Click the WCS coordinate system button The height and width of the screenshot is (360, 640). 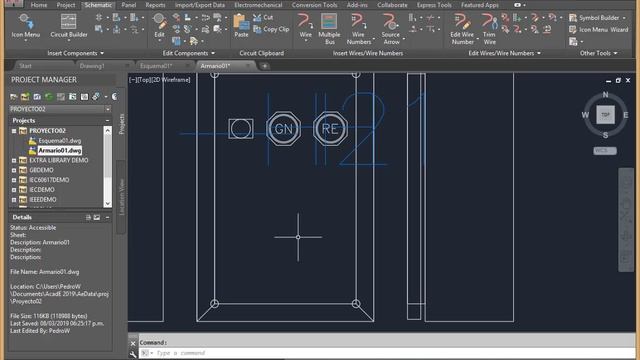click(604, 151)
